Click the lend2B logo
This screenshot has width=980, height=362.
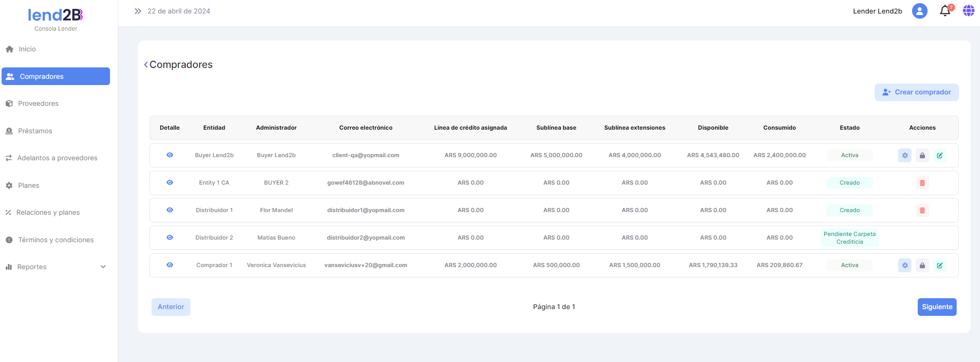(56, 16)
